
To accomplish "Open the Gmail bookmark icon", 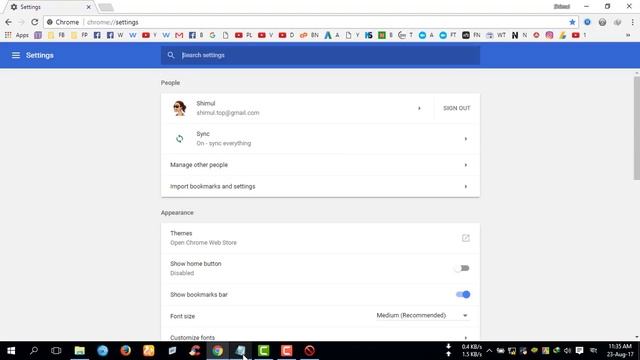I will [x=179, y=35].
